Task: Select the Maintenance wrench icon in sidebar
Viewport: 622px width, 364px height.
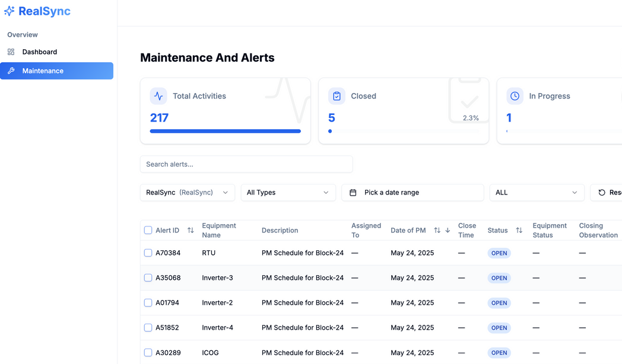Action: click(11, 71)
